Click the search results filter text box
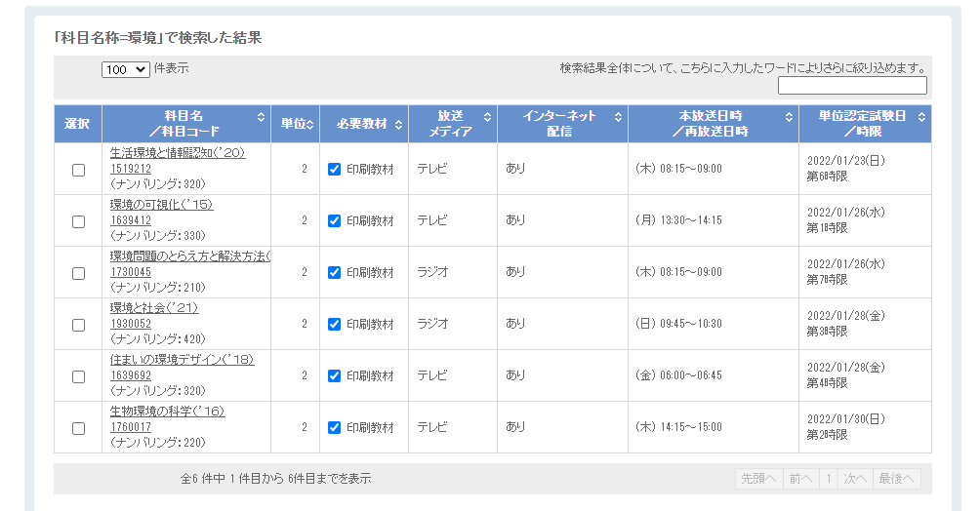980x511 pixels. [852, 86]
